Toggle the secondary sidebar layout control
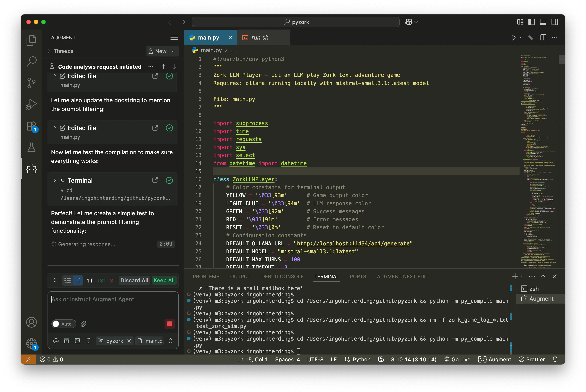This screenshot has width=586, height=392. [x=555, y=22]
